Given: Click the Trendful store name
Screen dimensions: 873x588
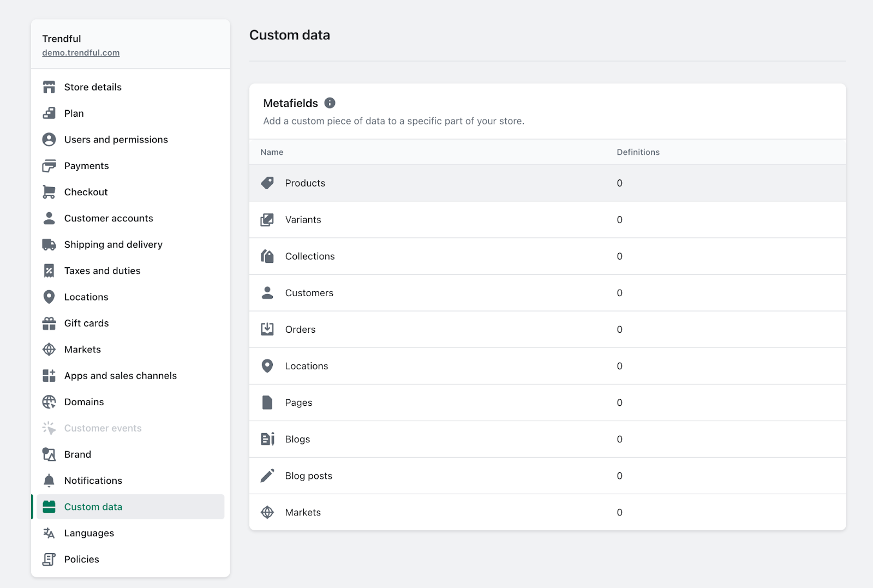Looking at the screenshot, I should click(x=62, y=39).
